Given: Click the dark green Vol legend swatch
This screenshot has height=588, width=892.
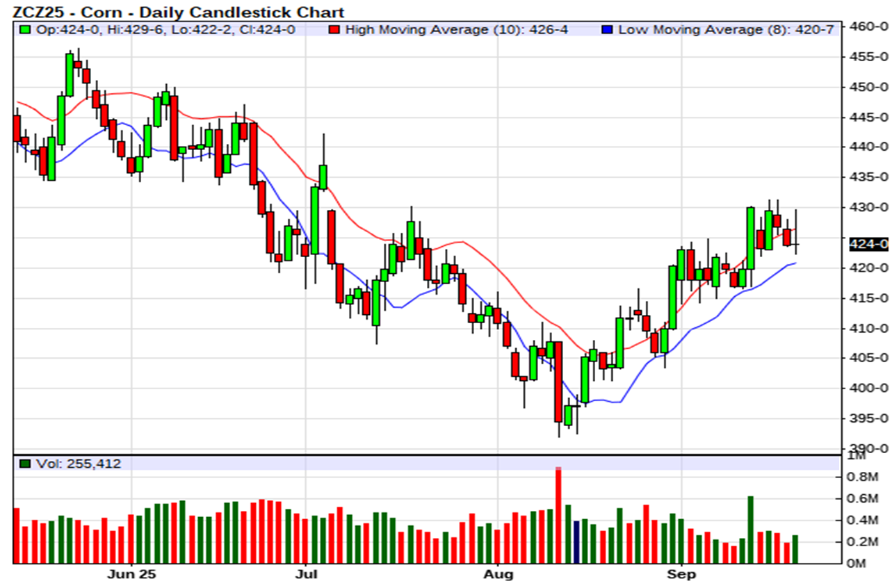Looking at the screenshot, I should tap(25, 464).
